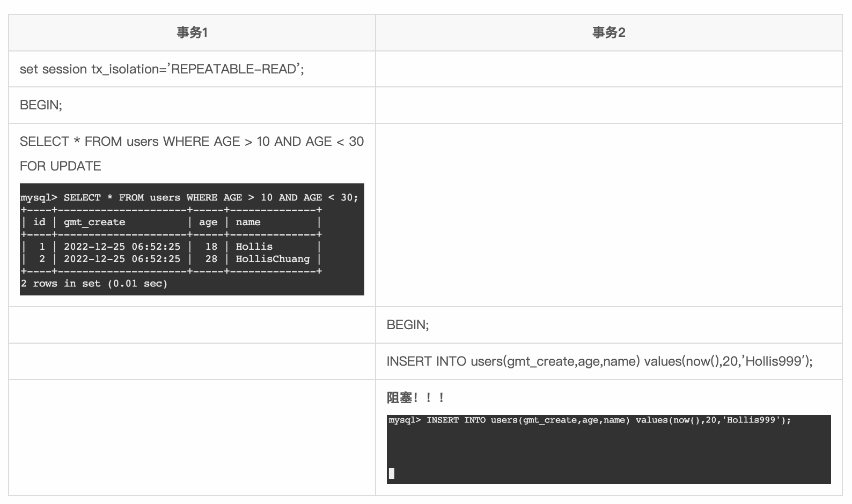Click BEGIN; in the 事务2 column
Viewport: 852px width, 504px height.
coord(407,325)
